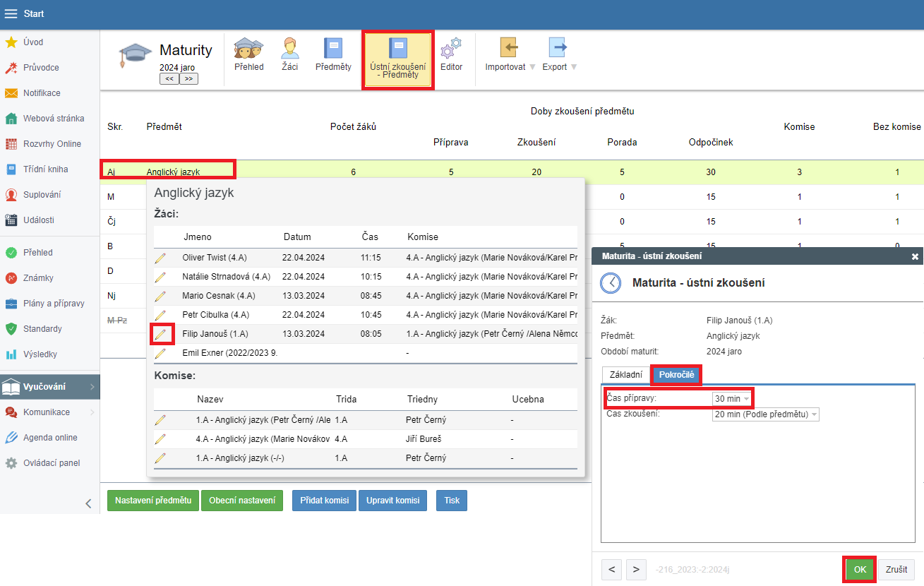Viewport: 924px width, 586px height.
Task: Click the Nastavení předmětu button
Action: click(x=153, y=501)
